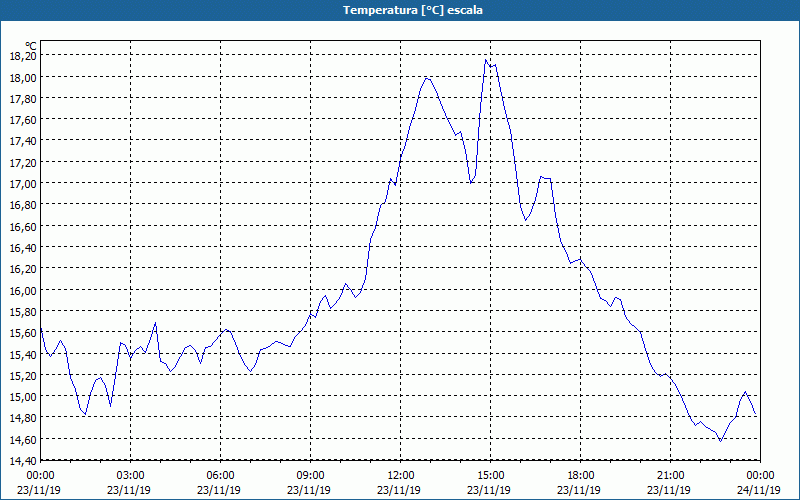Click the 23/11/19 date under 21:00
Screen dimensions: 800x500
coord(669,490)
